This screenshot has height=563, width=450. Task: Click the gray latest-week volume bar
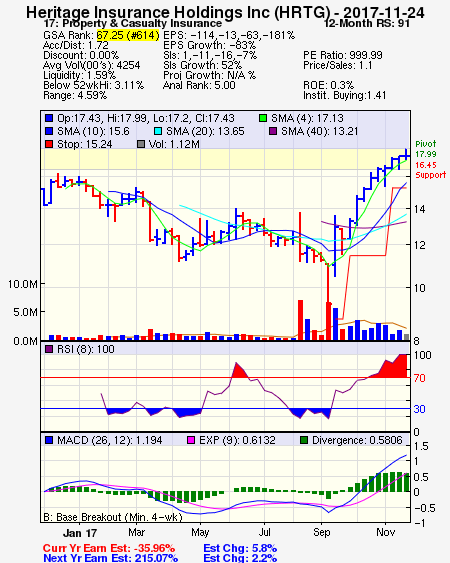click(407, 337)
